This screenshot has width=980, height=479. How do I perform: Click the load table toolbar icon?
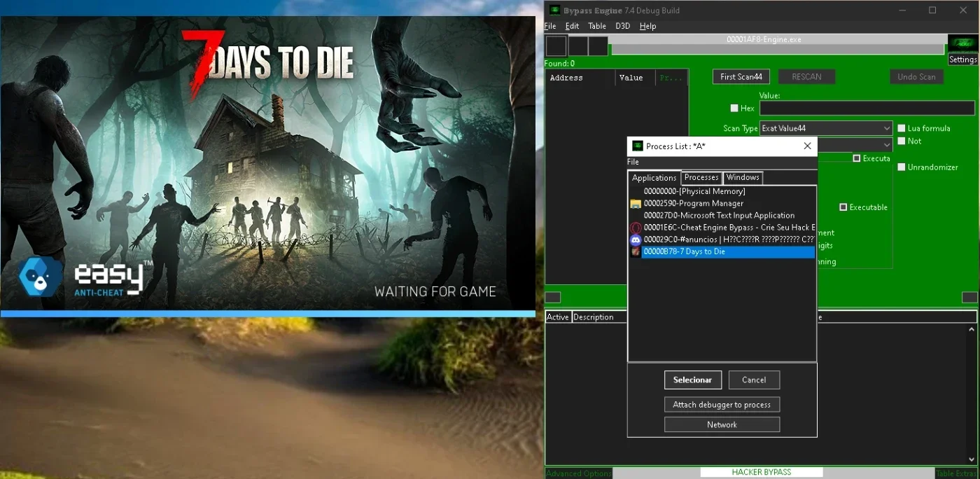(x=578, y=46)
